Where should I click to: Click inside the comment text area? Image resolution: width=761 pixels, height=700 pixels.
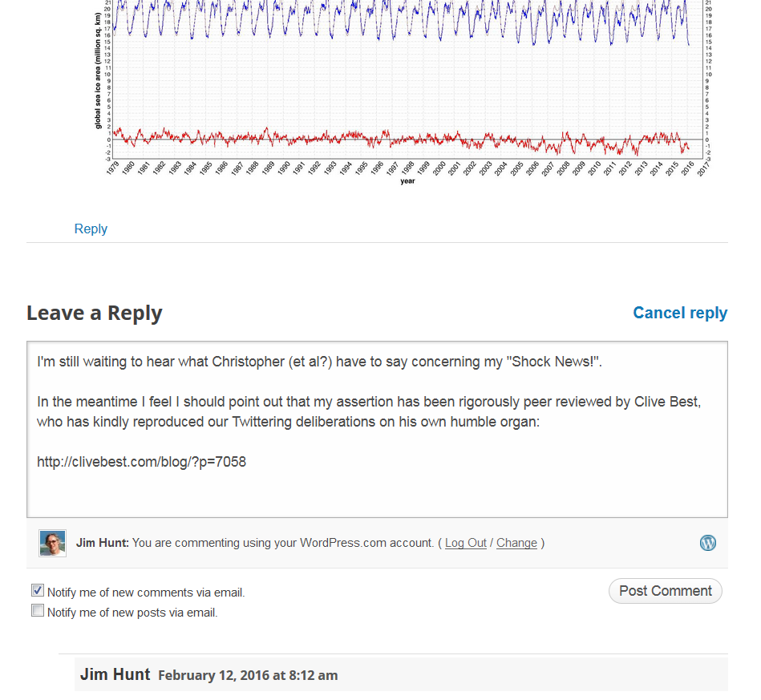click(x=377, y=429)
